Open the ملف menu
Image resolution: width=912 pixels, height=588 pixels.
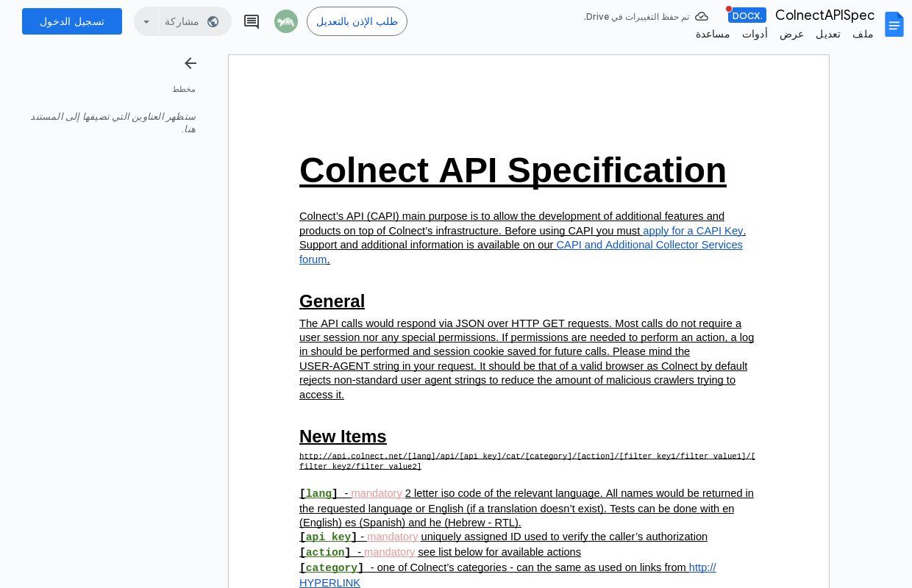click(863, 34)
